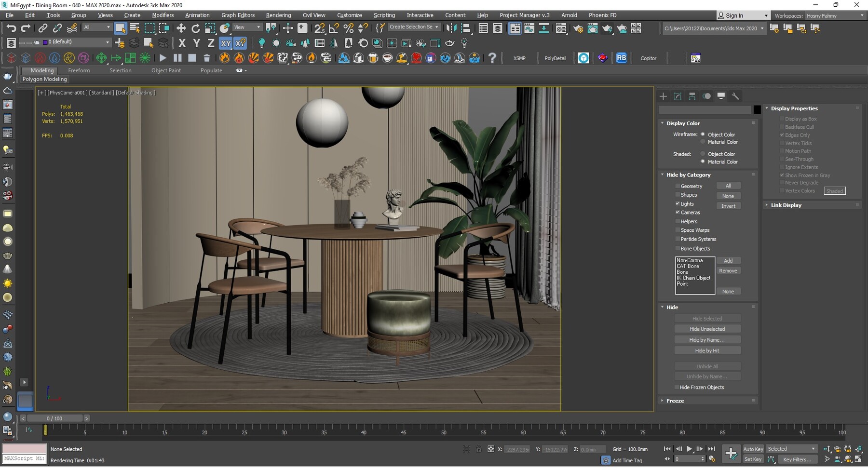This screenshot has height=470, width=868.
Task: Enable the Geometry checkbox in Hide by Category
Action: click(678, 186)
